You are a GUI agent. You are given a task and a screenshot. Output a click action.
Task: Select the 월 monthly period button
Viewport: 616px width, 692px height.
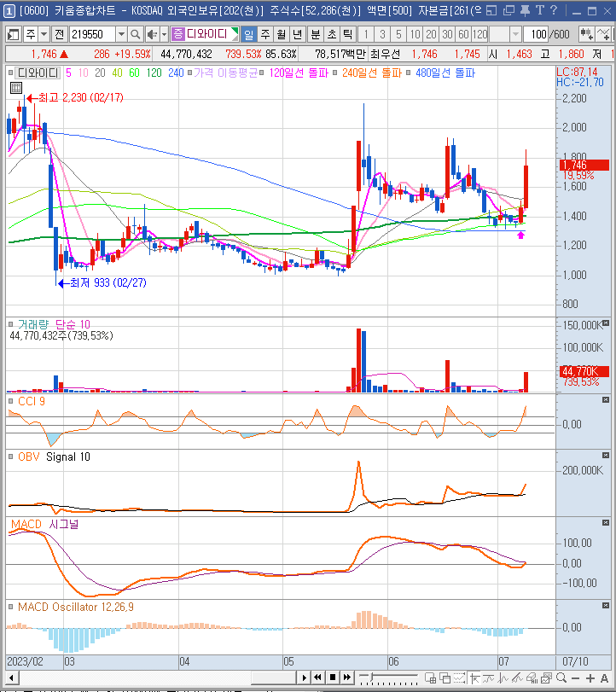[x=282, y=34]
